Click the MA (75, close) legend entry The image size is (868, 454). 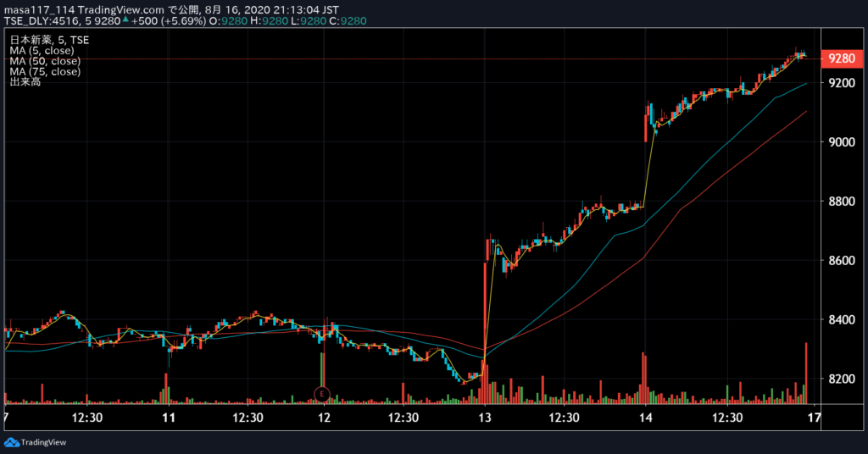pyautogui.click(x=45, y=71)
